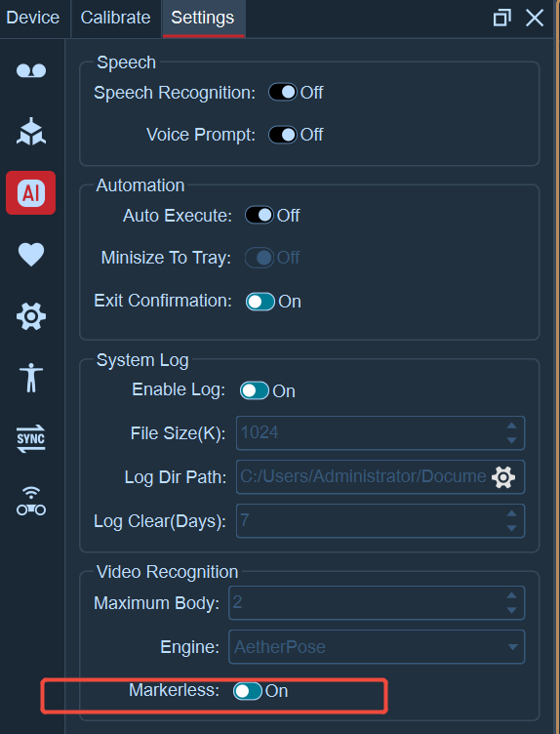Click the heart icon in sidebar
Screen dimensions: 560x734
click(x=31, y=254)
